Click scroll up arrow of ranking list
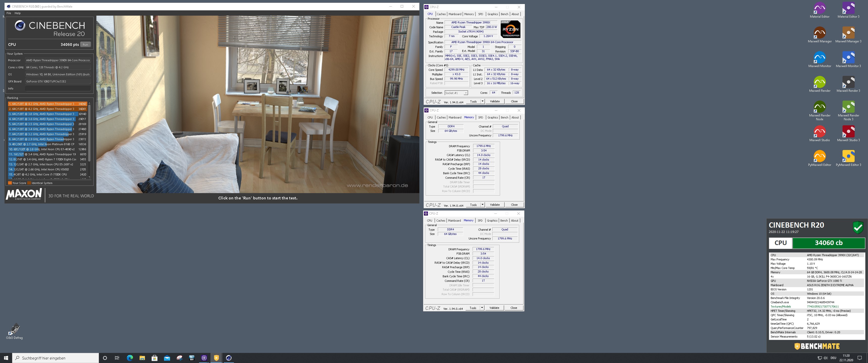The height and width of the screenshot is (363, 868). [89, 103]
